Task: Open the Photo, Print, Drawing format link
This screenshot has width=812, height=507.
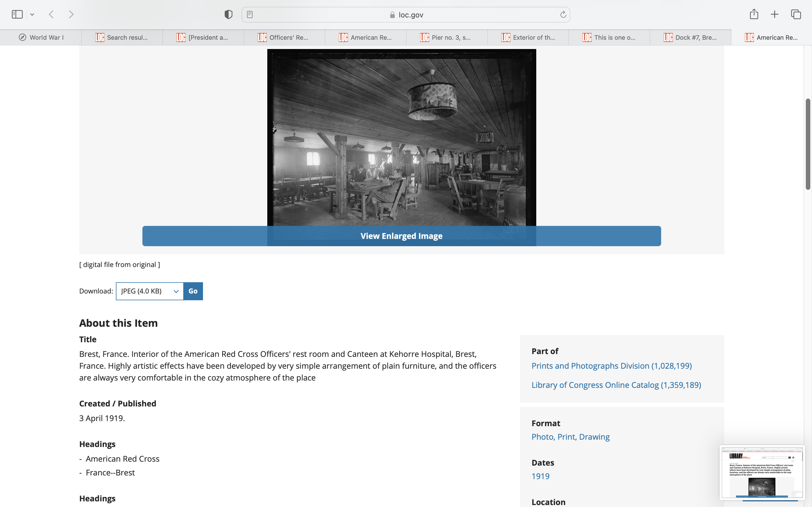Action: 570,437
